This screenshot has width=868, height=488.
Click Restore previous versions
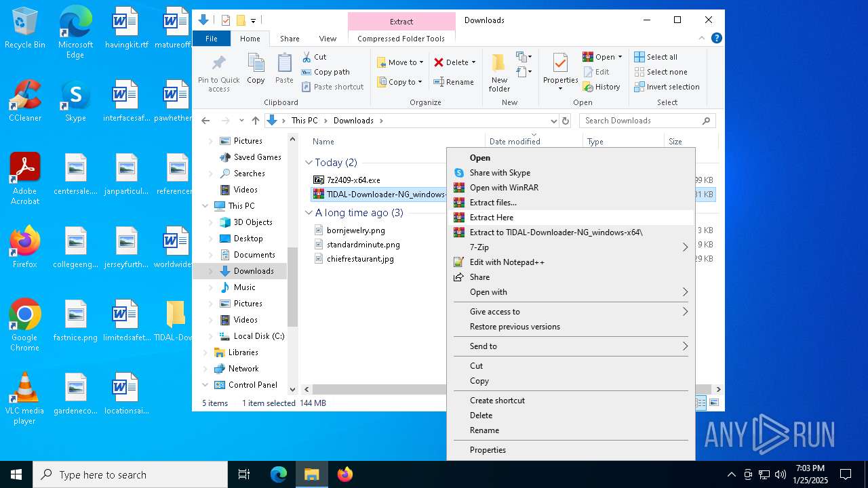click(570, 327)
